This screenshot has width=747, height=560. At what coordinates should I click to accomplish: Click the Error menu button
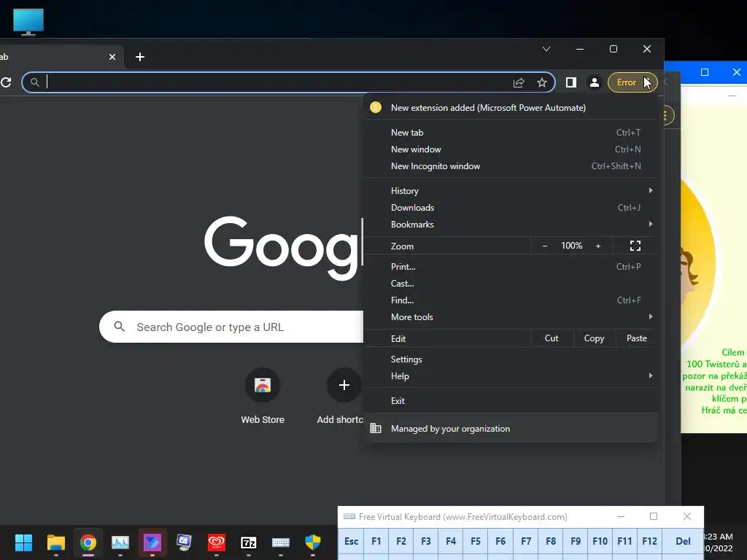[x=632, y=82]
